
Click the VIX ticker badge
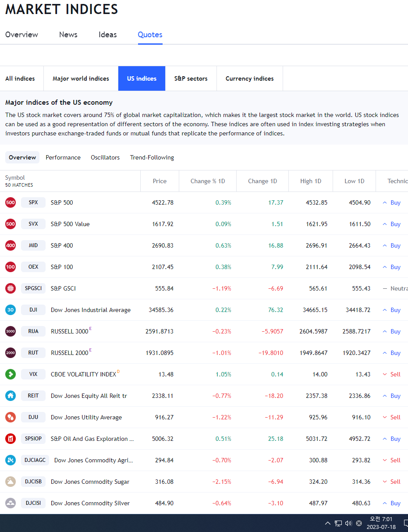33,374
